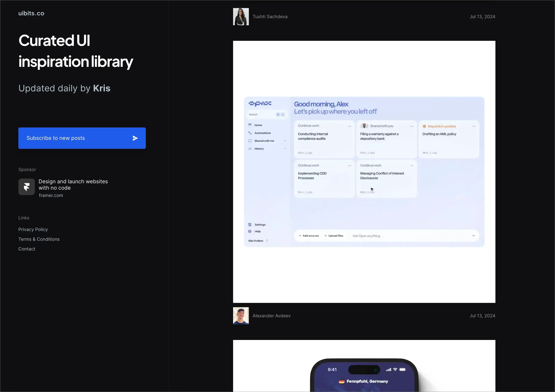This screenshot has width=555, height=392.
Task: Click Fennpfuhl, Germany location in phone preview
Action: (x=367, y=381)
